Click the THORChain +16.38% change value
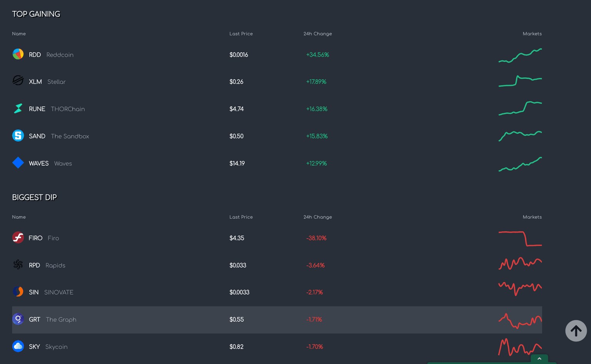591x364 pixels. (x=317, y=109)
